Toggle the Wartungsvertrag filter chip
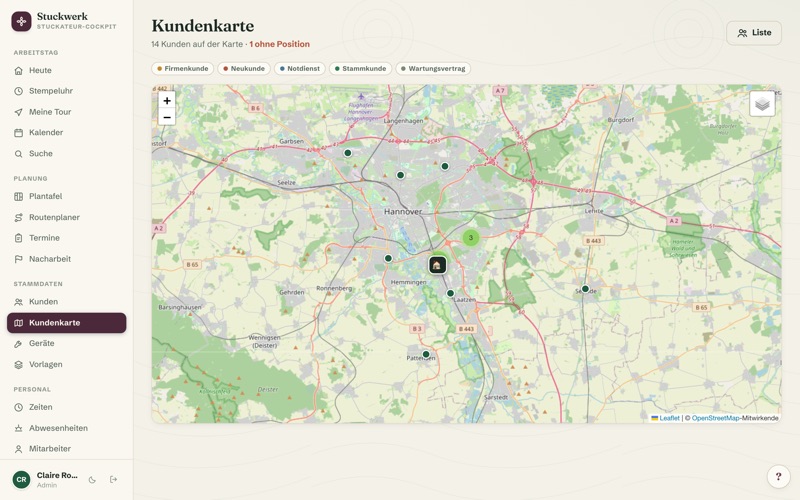 (x=433, y=68)
